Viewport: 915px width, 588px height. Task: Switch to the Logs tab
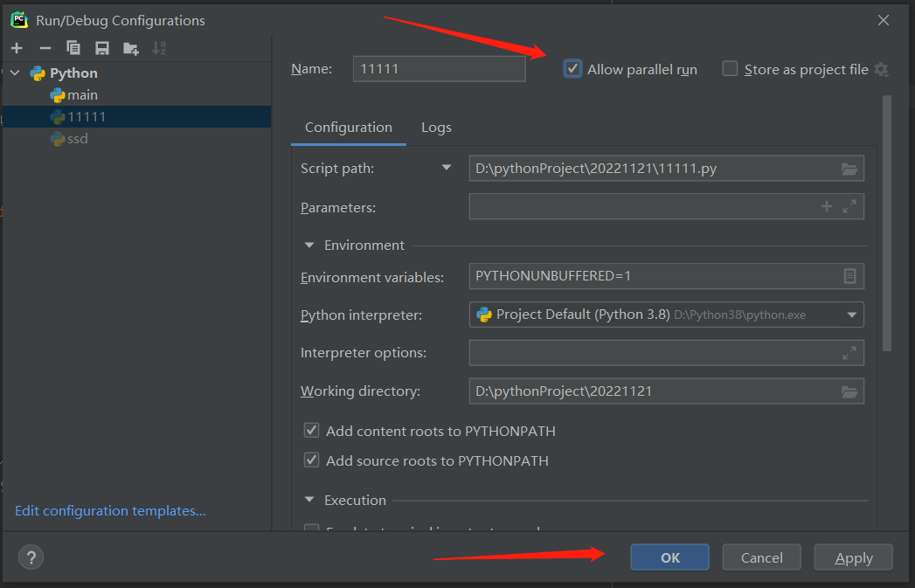(436, 128)
